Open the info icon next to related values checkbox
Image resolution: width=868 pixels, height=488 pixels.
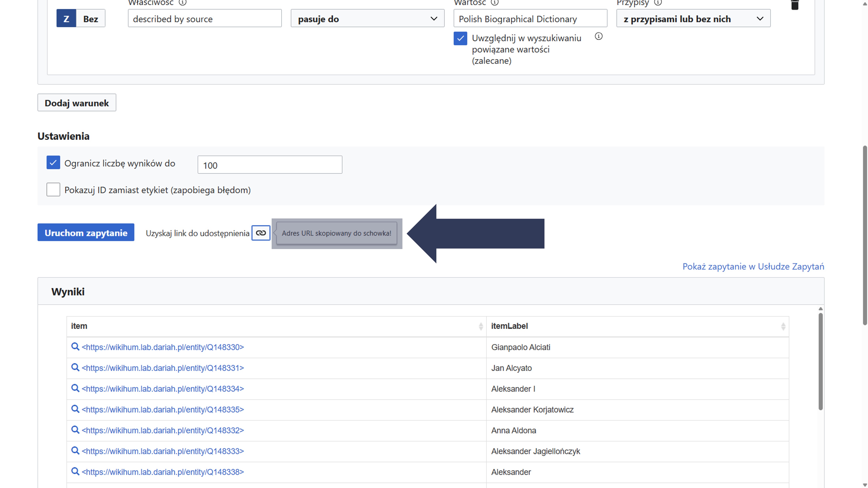[599, 36]
